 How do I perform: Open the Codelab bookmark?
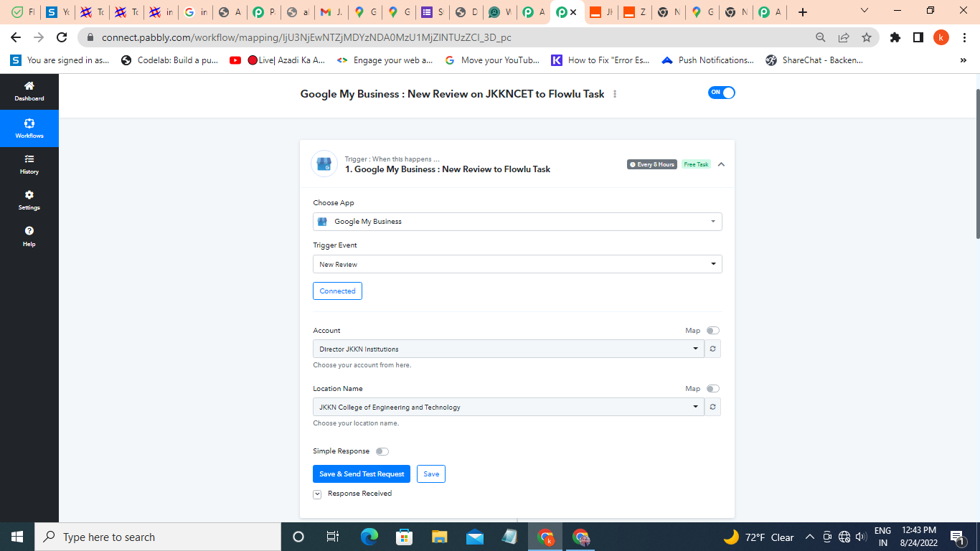169,60
